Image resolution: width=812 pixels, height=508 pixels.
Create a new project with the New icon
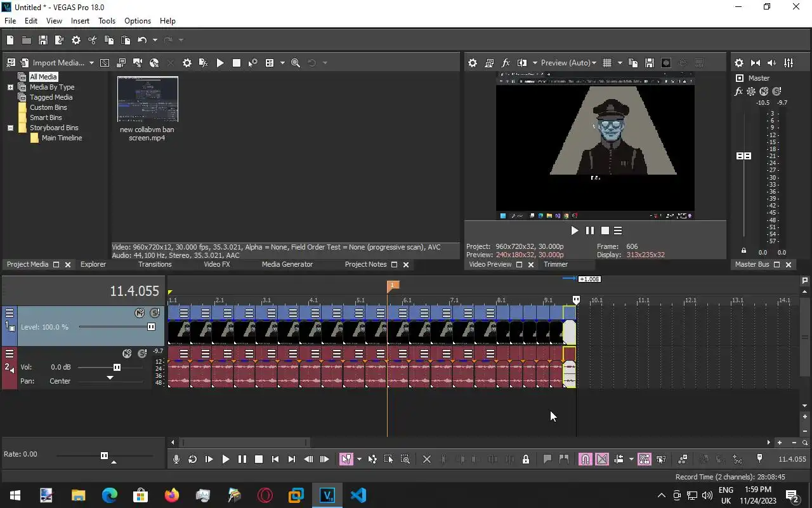click(10, 40)
